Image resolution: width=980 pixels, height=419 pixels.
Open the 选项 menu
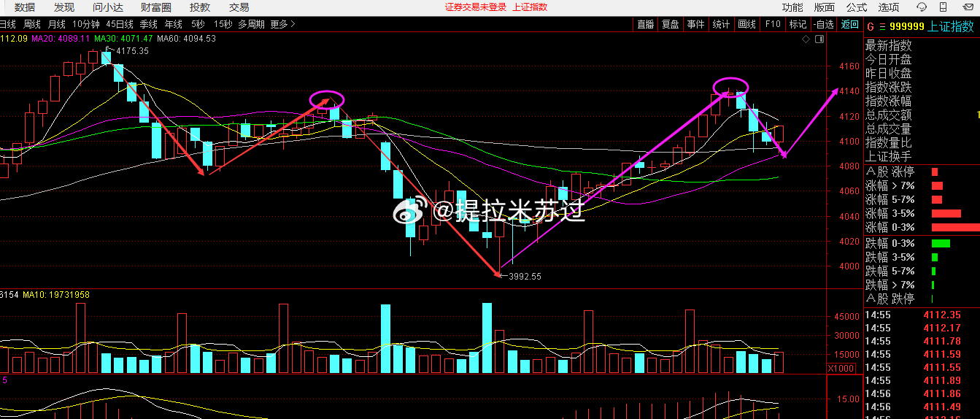pyautogui.click(x=889, y=7)
